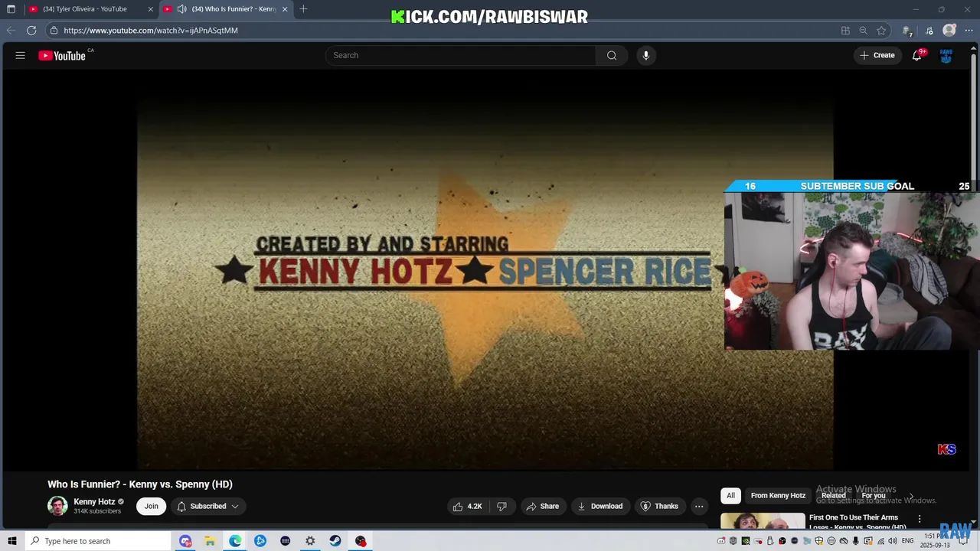The image size is (980, 551).
Task: Add page to favorites star icon
Action: (x=881, y=31)
